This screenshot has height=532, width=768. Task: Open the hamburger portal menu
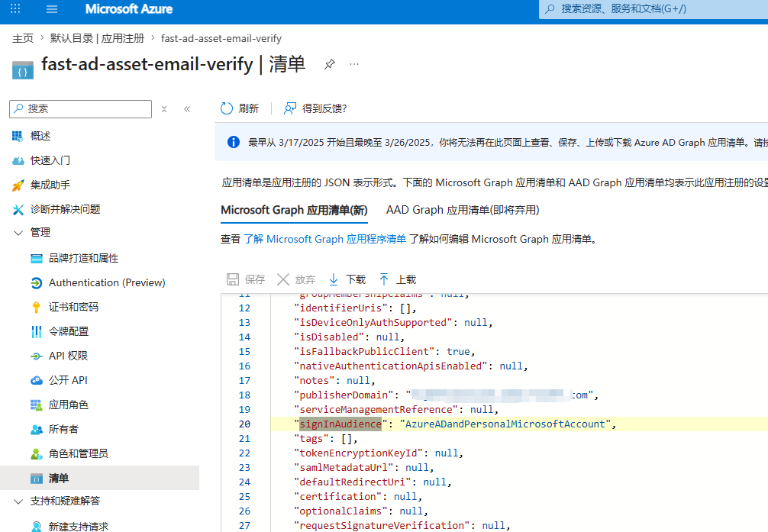click(x=52, y=9)
